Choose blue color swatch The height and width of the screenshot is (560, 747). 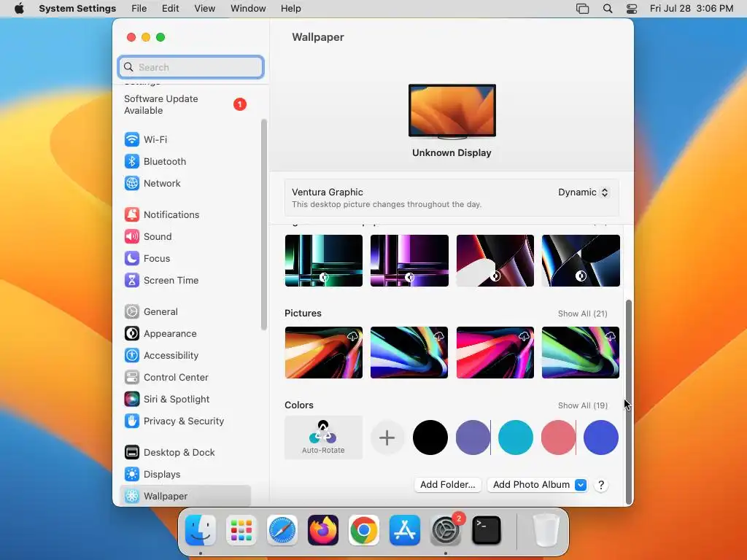pyautogui.click(x=601, y=437)
